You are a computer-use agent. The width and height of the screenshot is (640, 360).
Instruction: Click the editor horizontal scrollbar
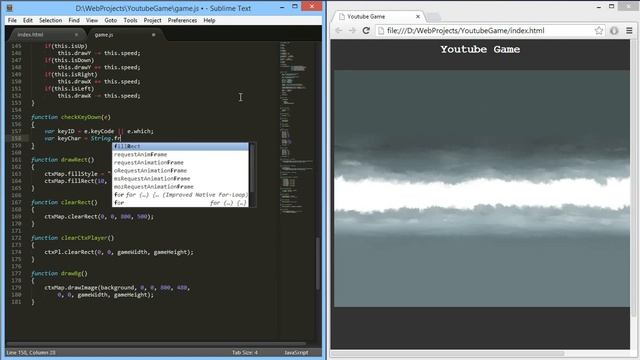point(157,344)
